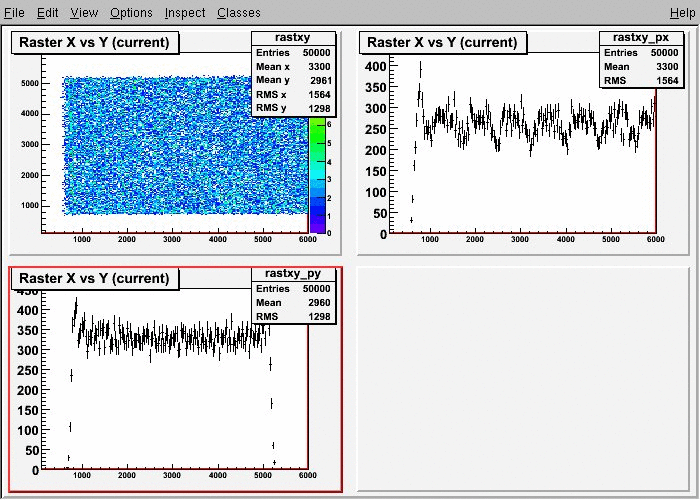Click the rastxy_py 'RMS 1298' line

[293, 316]
